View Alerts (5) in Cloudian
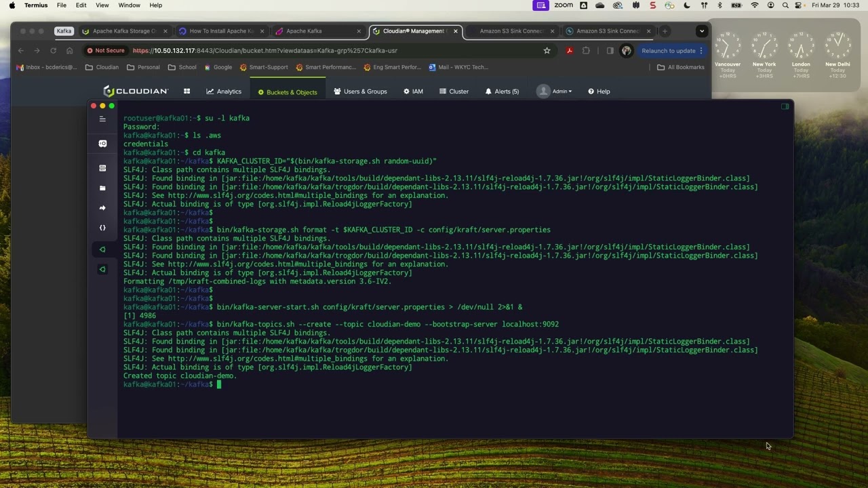 point(502,91)
